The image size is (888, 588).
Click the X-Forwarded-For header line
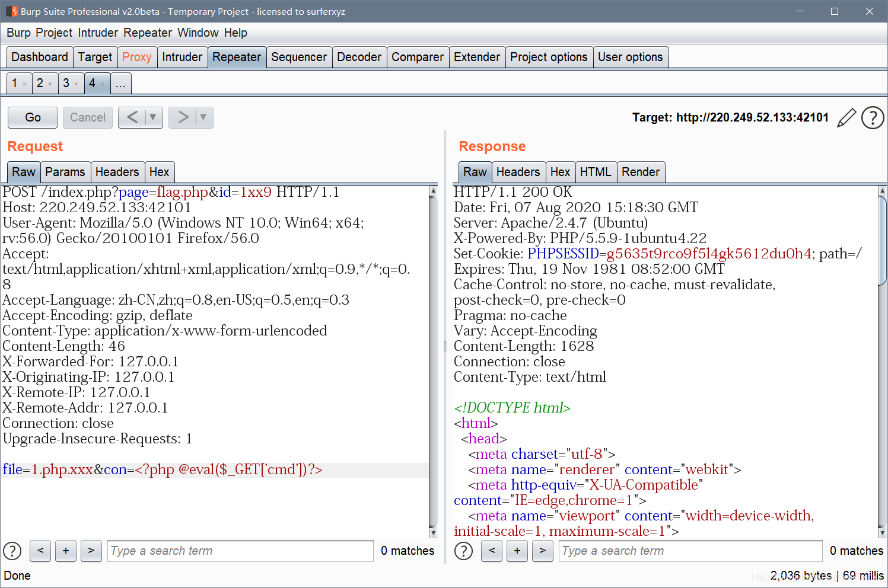(x=91, y=362)
